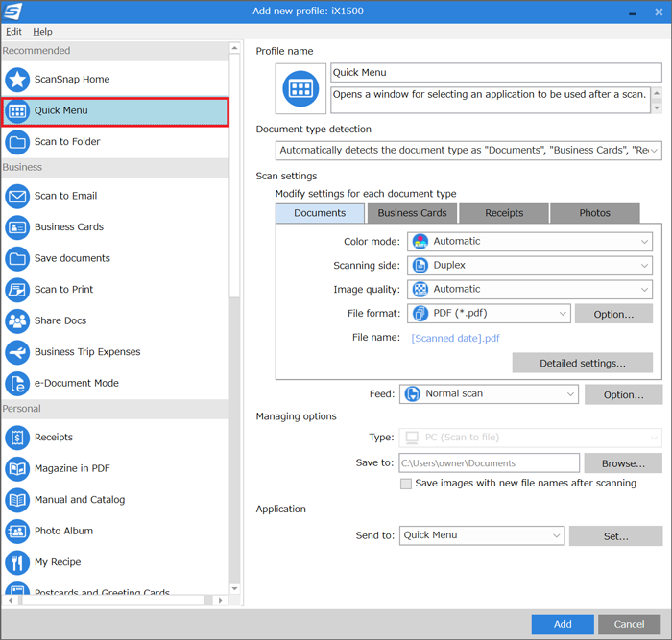The image size is (672, 640).
Task: Click the Scanning side Duplex icon
Action: point(420,266)
